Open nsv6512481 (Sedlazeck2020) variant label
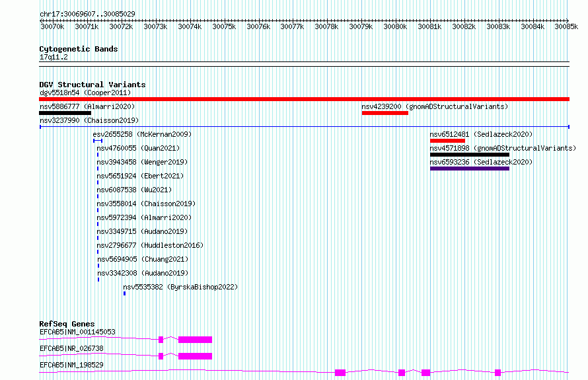This screenshot has width=588, height=380. pyautogui.click(x=481, y=134)
